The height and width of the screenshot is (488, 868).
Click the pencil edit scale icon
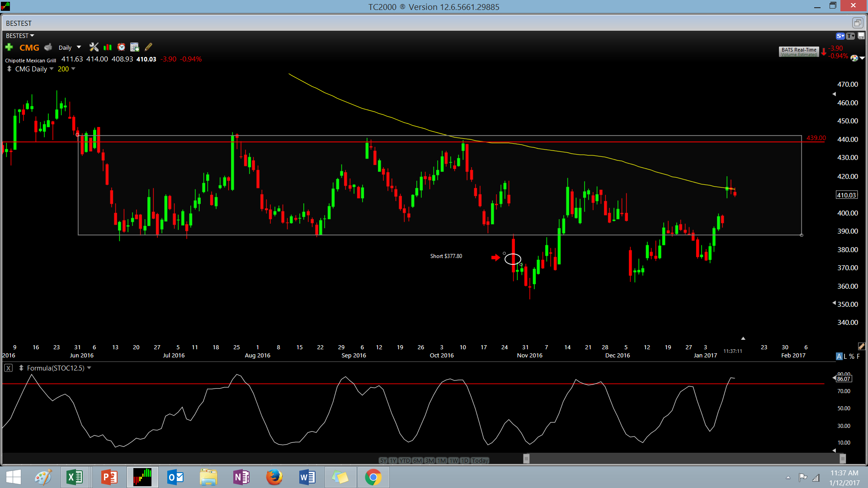(862, 346)
